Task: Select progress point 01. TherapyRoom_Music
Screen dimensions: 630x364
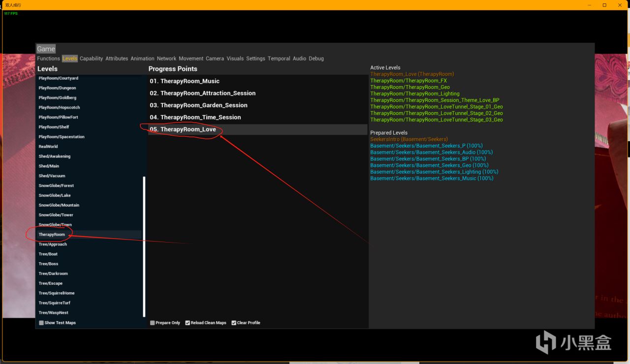Action: click(258, 81)
